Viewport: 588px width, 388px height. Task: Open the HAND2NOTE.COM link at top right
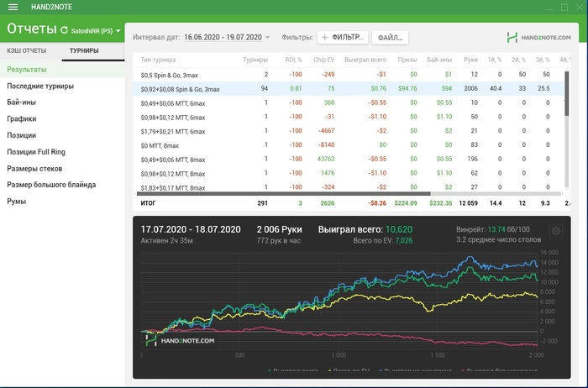[x=538, y=38]
